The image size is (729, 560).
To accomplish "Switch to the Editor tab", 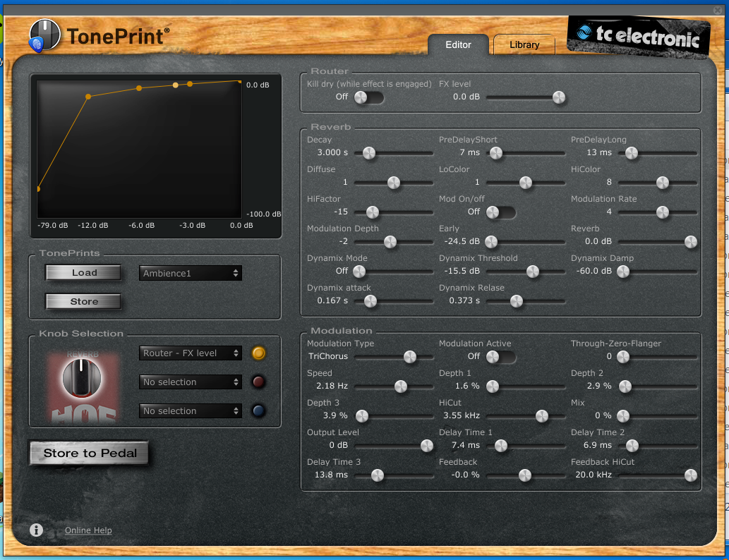I will point(459,45).
